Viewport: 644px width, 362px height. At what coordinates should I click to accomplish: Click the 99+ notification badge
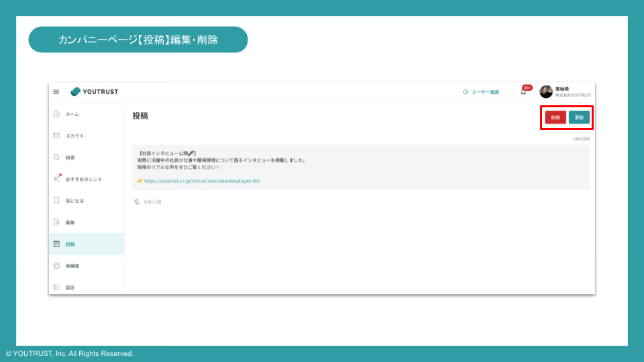(527, 88)
